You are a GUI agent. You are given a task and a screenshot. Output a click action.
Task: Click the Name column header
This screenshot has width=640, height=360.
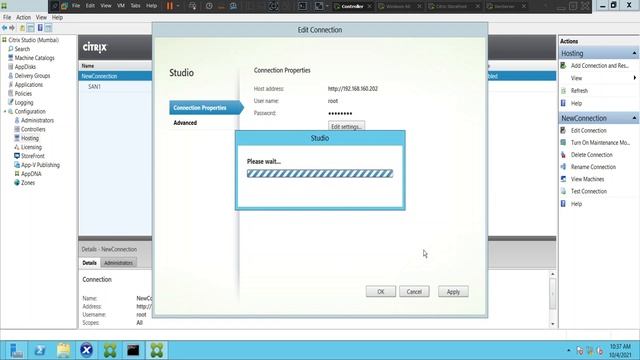(x=88, y=66)
